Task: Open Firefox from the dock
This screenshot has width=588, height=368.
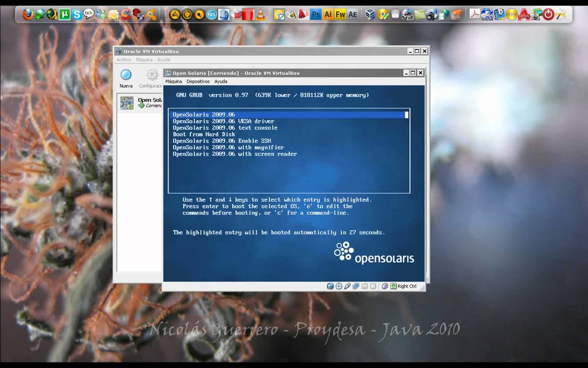Action: (28, 14)
